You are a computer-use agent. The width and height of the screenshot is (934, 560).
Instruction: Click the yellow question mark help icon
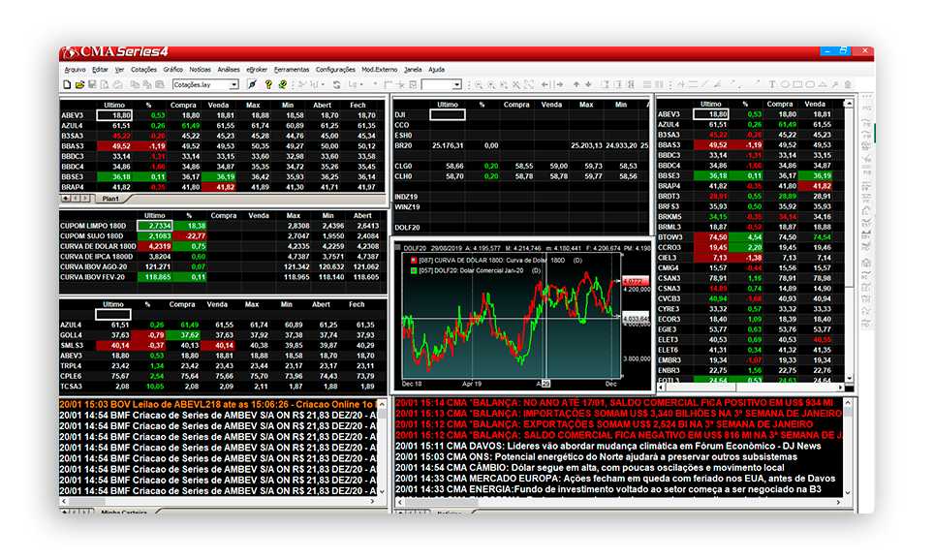point(268,84)
